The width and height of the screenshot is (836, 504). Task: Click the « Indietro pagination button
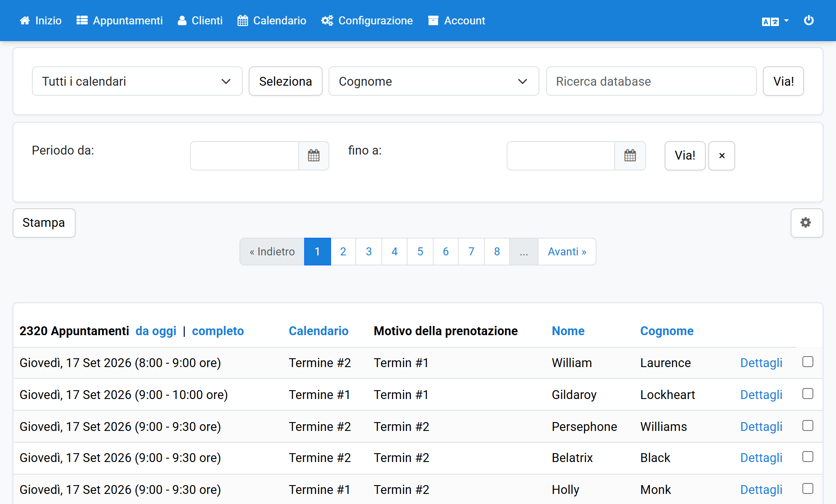point(272,252)
